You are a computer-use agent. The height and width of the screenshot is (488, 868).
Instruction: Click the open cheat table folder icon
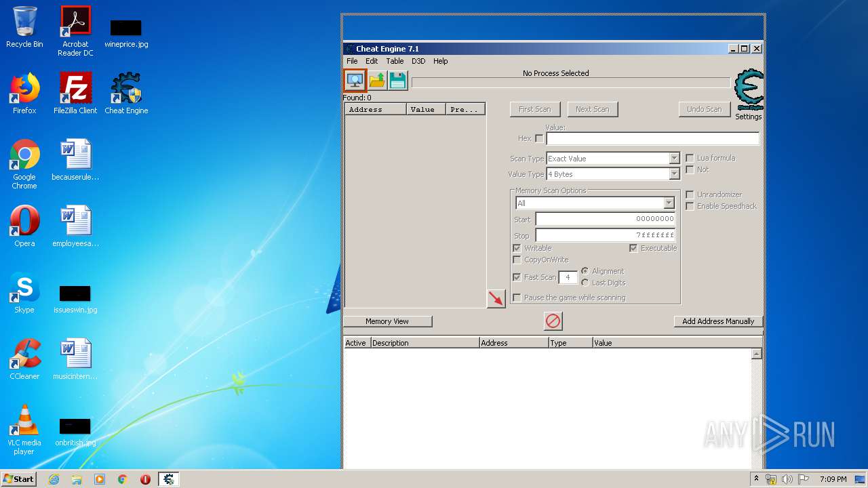[x=377, y=81]
